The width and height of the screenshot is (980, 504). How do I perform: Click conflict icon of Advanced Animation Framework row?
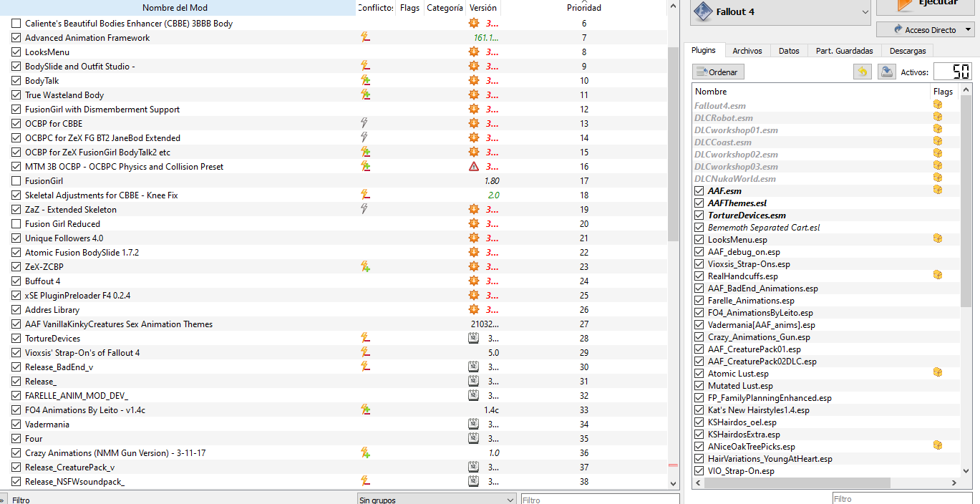point(365,37)
